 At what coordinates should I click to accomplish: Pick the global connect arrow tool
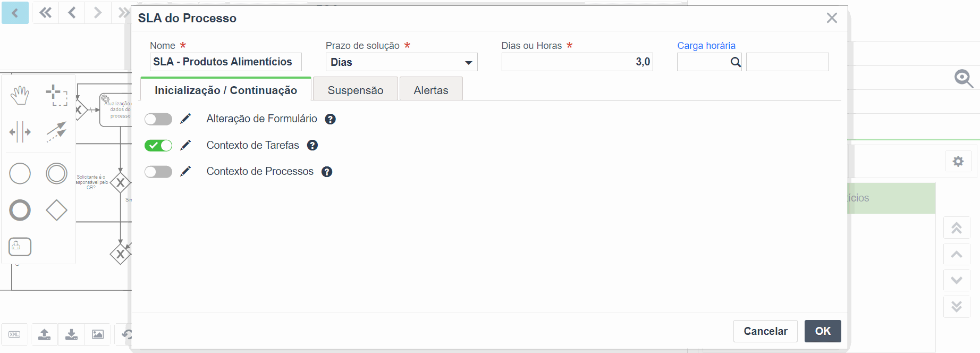coord(56,132)
